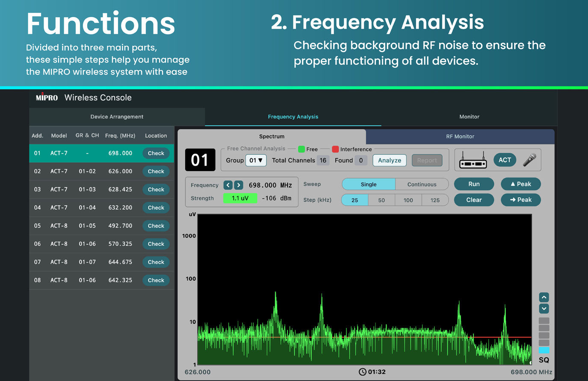Switch sweep mode to Continuous
The image size is (588, 381).
coord(422,185)
